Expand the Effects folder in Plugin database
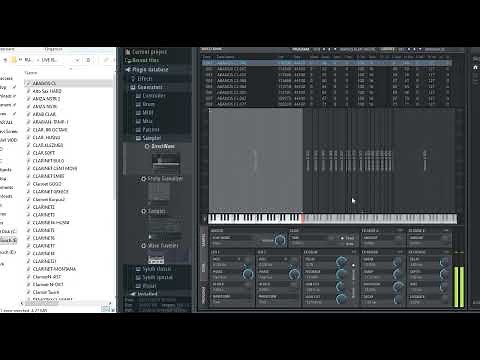 point(145,79)
